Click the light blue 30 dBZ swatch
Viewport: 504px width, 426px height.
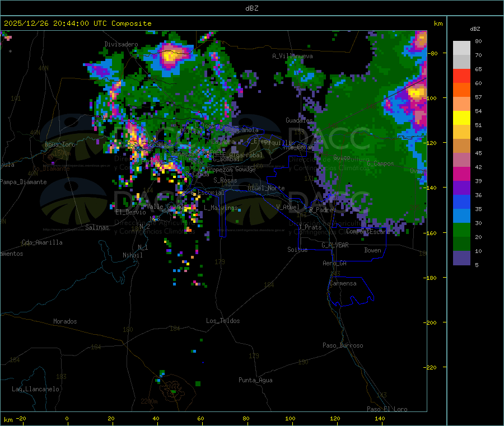tap(461, 216)
